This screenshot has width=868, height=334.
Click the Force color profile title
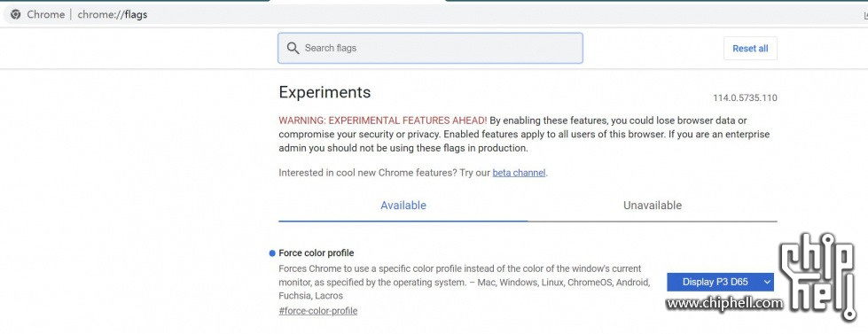[317, 253]
